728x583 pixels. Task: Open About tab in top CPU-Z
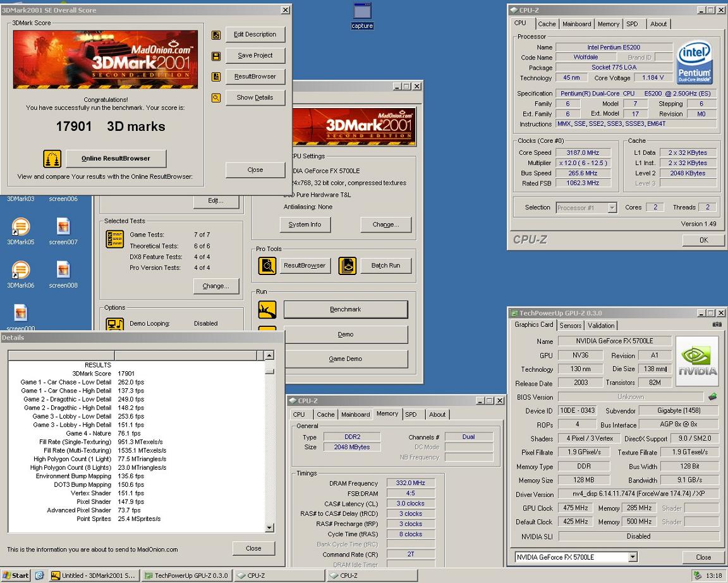pyautogui.click(x=658, y=24)
